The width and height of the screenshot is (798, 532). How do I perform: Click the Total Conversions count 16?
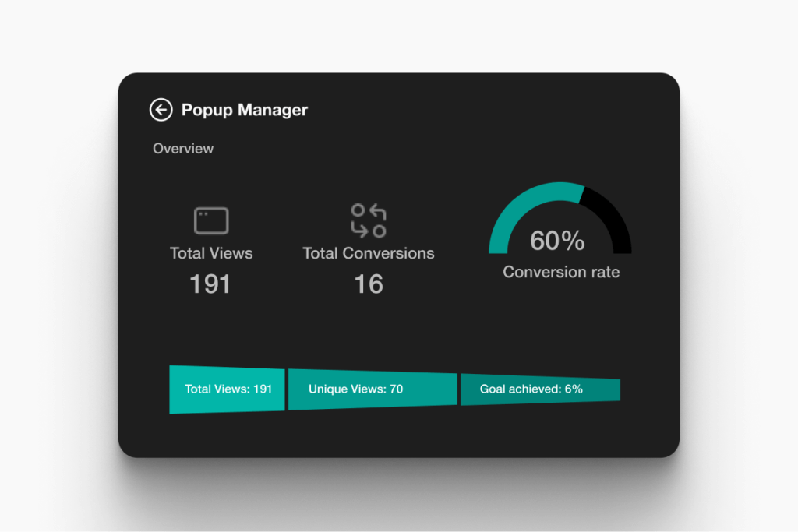tap(368, 284)
